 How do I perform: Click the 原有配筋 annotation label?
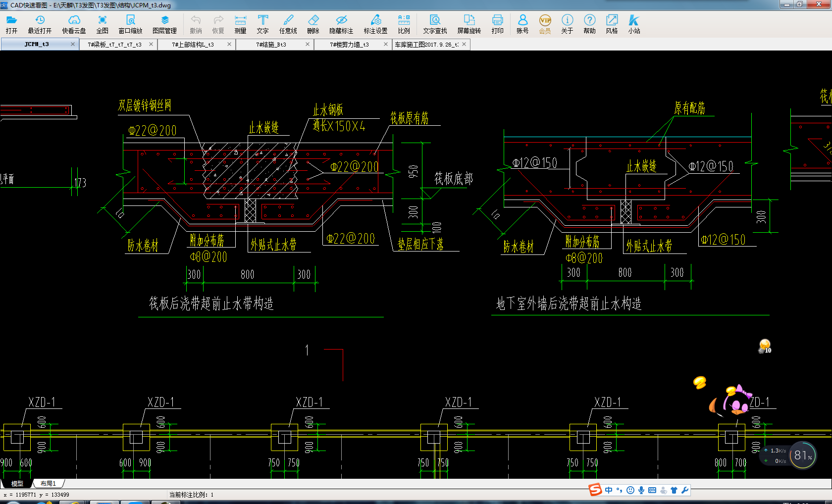click(690, 108)
